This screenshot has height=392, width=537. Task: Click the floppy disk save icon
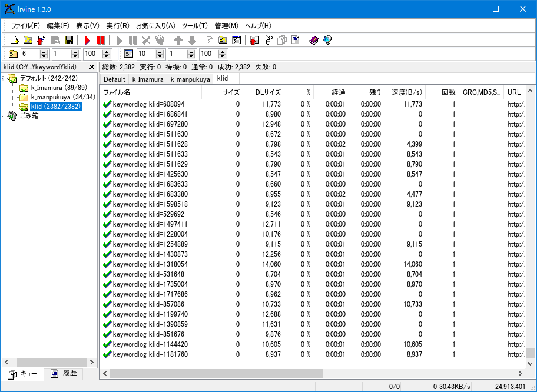(69, 40)
